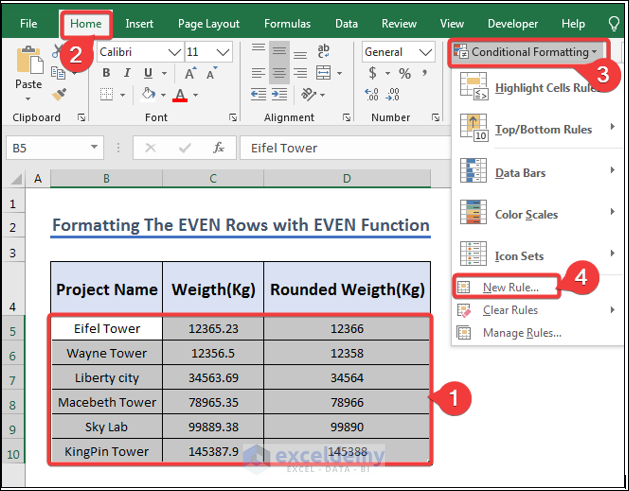Open Fill Color dropdown arrow
The width and height of the screenshot is (629, 491).
(163, 95)
